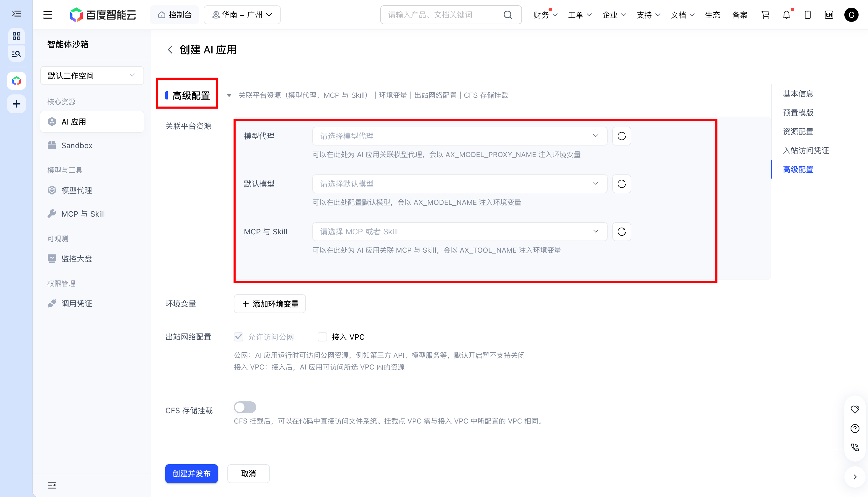Image resolution: width=868 pixels, height=497 pixels.
Task: Expand the 默认工作空间 workspace selector
Action: [92, 76]
